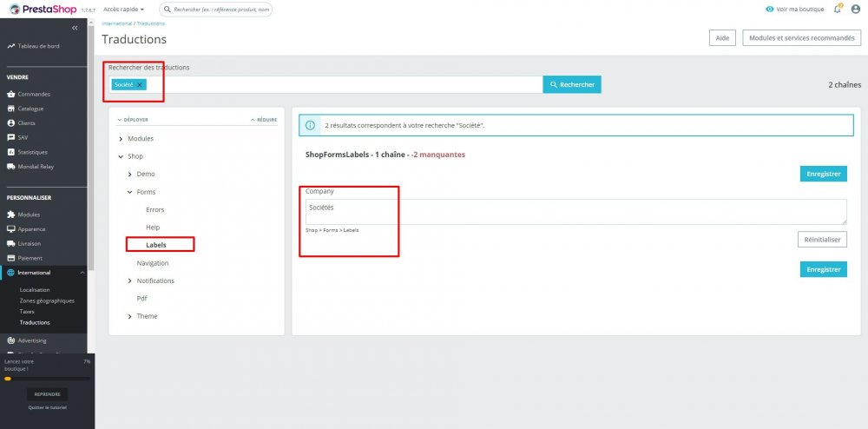The height and width of the screenshot is (429, 868).
Task: Select Pdf in translations tree
Action: click(x=141, y=299)
